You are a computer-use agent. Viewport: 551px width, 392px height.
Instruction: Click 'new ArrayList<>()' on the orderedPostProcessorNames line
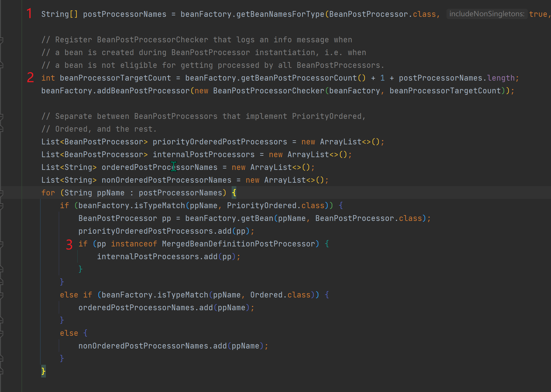[x=271, y=167]
